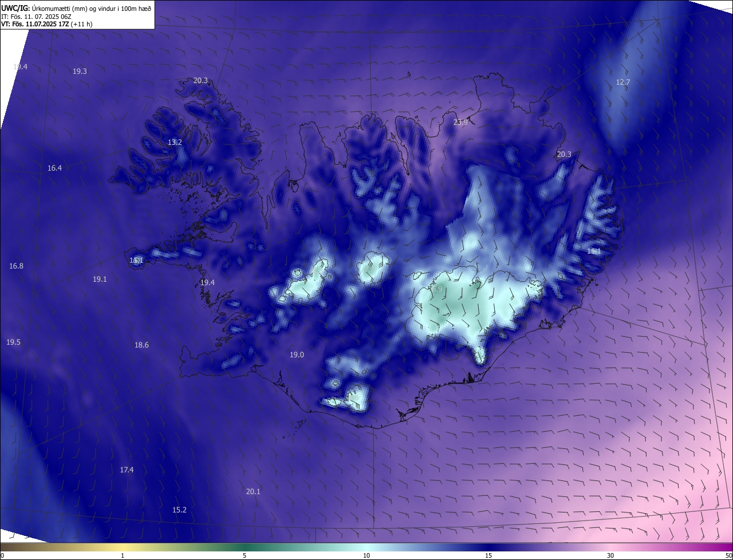Image resolution: width=733 pixels, height=560 pixels.
Task: Click the 15.2 value label
Action: (x=179, y=510)
